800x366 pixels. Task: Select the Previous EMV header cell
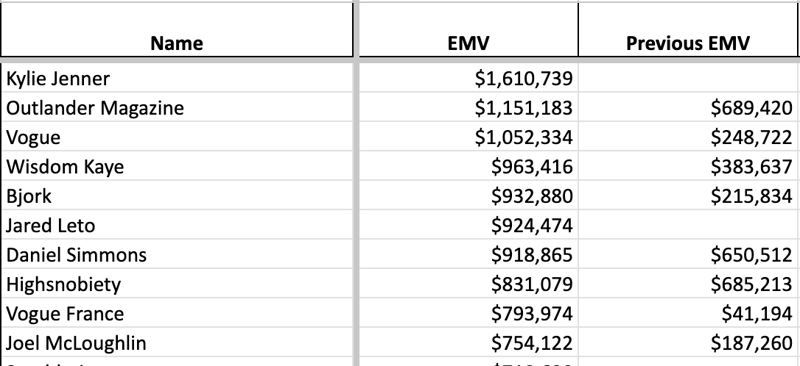pyautogui.click(x=687, y=30)
